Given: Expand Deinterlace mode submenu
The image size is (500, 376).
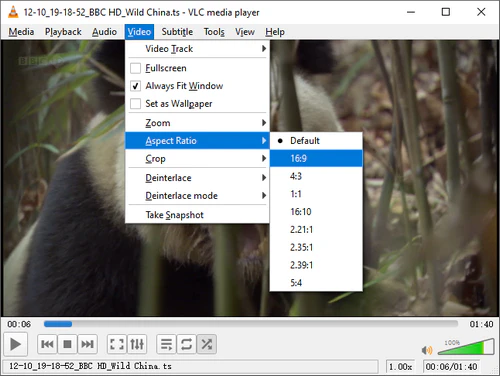Looking at the screenshot, I should 197,196.
